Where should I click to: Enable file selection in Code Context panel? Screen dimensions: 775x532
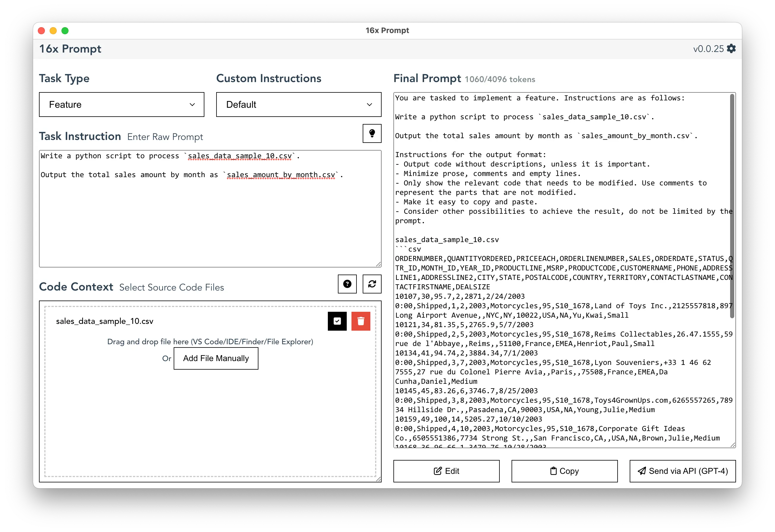(x=337, y=321)
